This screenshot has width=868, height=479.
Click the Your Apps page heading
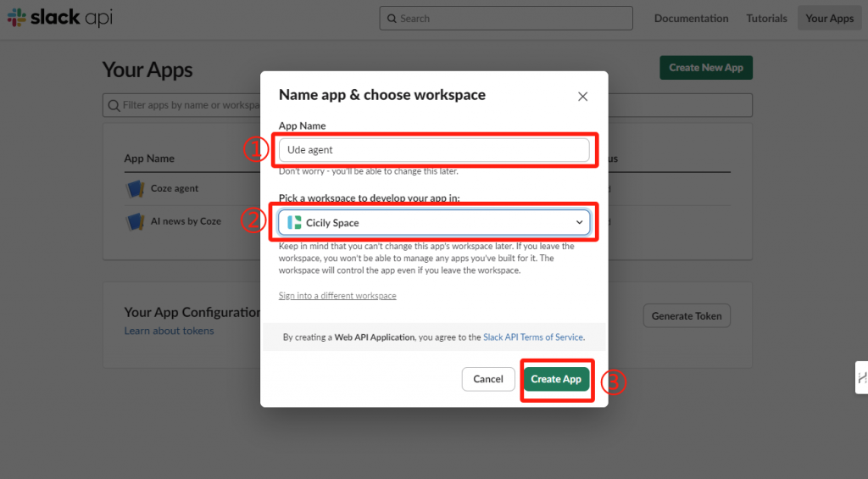pyautogui.click(x=147, y=70)
